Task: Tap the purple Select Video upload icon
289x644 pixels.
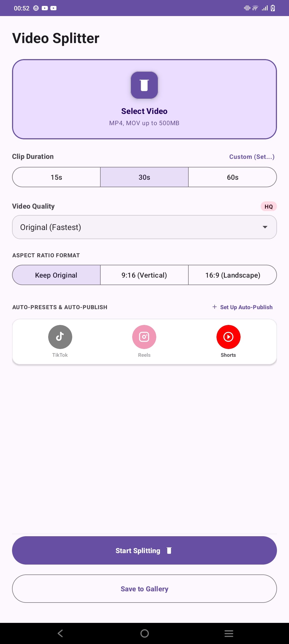Action: tap(144, 85)
